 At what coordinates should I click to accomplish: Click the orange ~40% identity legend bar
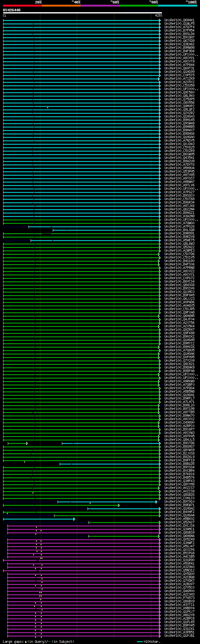pyautogui.click(x=61, y=6)
